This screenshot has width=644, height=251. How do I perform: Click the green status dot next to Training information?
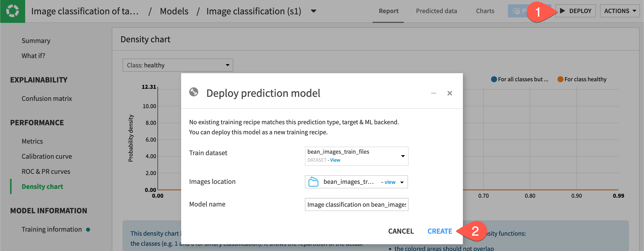88,229
